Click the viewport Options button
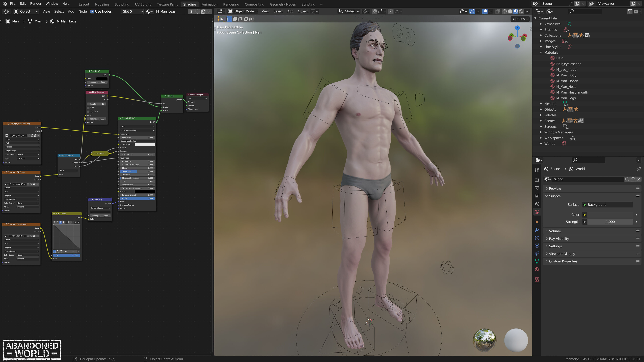This screenshot has height=362, width=644. click(x=521, y=19)
